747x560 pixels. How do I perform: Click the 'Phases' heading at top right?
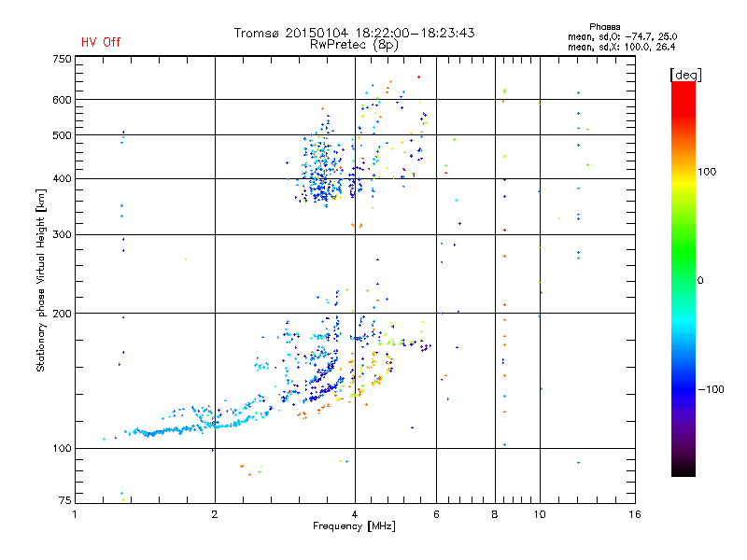(x=604, y=27)
